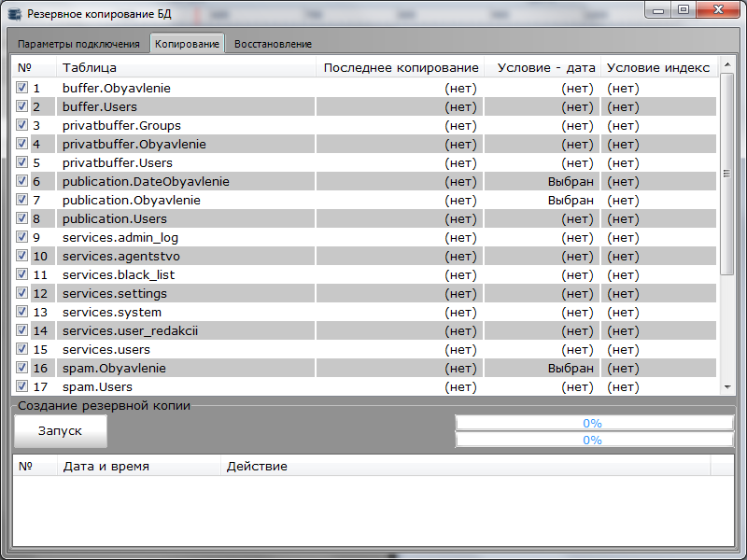Toggle checkbox for privatbuffer.Groups row
This screenshot has height=560, width=747.
pos(21,125)
